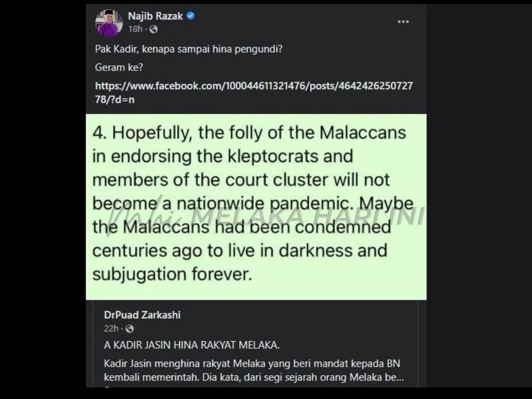Screen dimensions: 532x399
Task: Open the green quote image
Action: [255, 207]
